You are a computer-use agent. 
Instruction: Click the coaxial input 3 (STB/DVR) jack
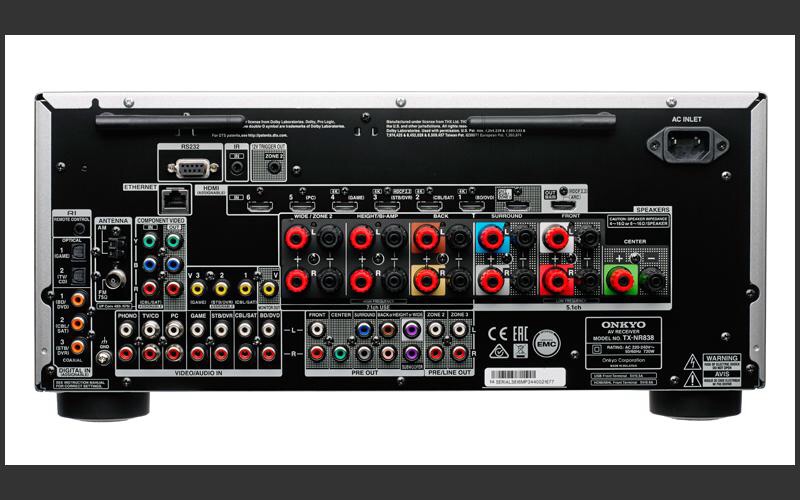click(x=78, y=347)
